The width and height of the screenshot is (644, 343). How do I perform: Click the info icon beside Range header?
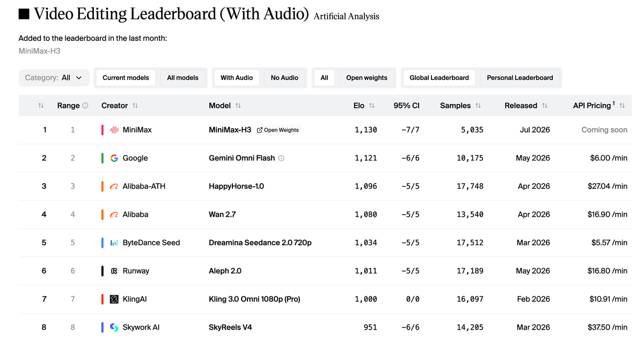pyautogui.click(x=85, y=106)
